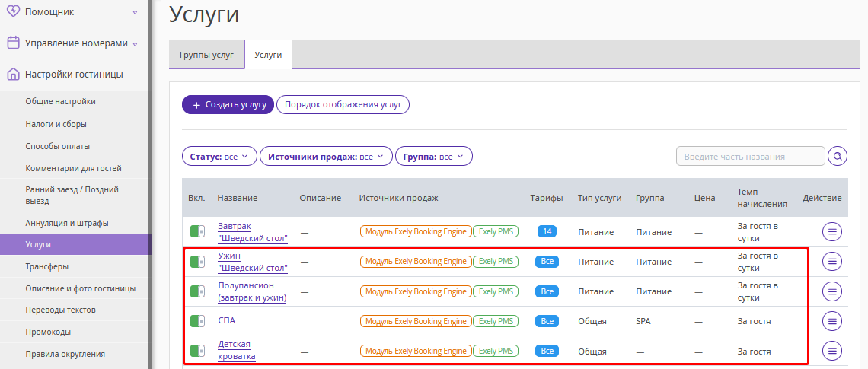868x369 pixels.
Task: Switch to the Группы услуг tab
Action: pos(206,55)
